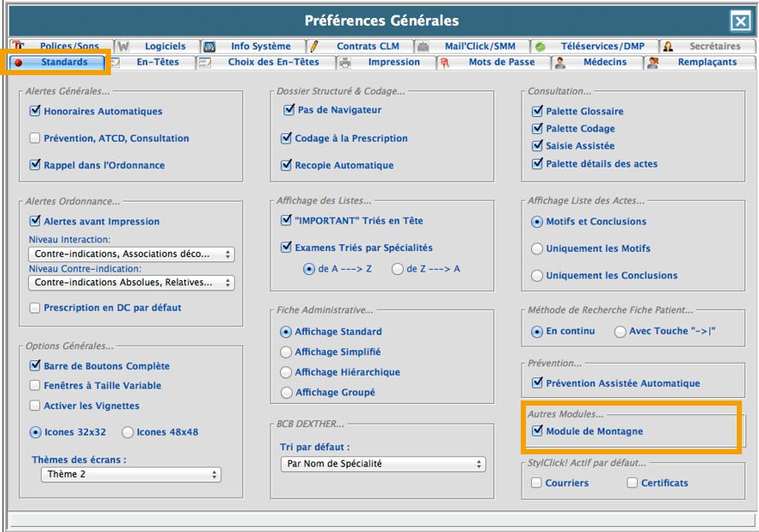Uncheck Module de Montagne
The height and width of the screenshot is (532, 759).
[x=537, y=431]
